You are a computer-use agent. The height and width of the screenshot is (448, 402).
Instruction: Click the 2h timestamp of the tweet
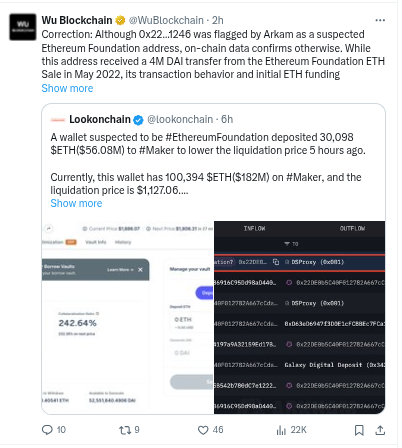[x=218, y=21]
